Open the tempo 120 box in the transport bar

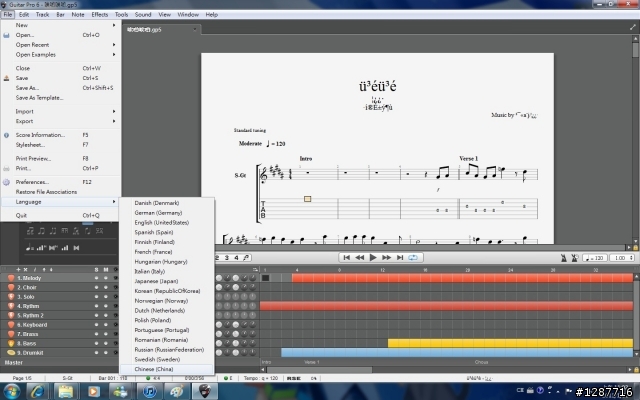[594, 258]
